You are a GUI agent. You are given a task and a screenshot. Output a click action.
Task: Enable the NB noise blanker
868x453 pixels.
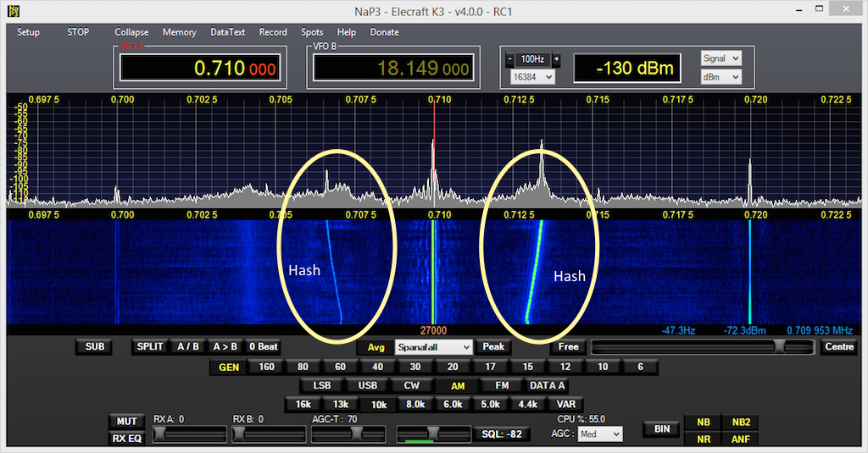coord(704,422)
